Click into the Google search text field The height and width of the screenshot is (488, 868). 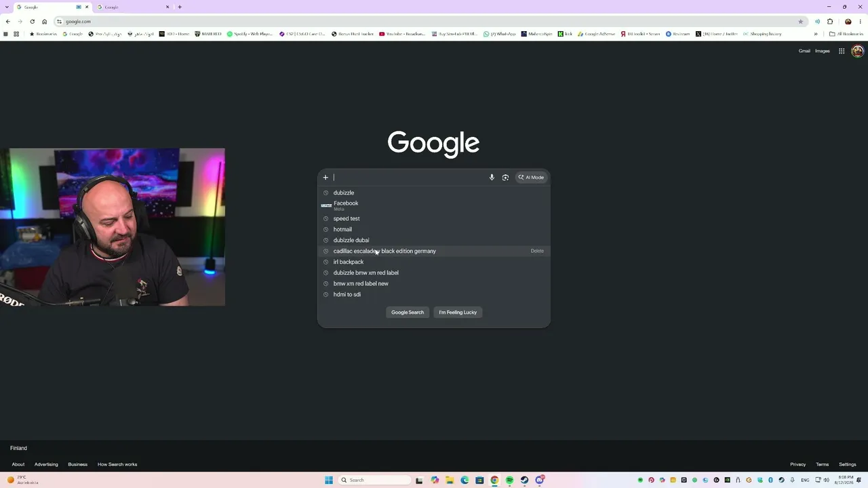tap(409, 178)
